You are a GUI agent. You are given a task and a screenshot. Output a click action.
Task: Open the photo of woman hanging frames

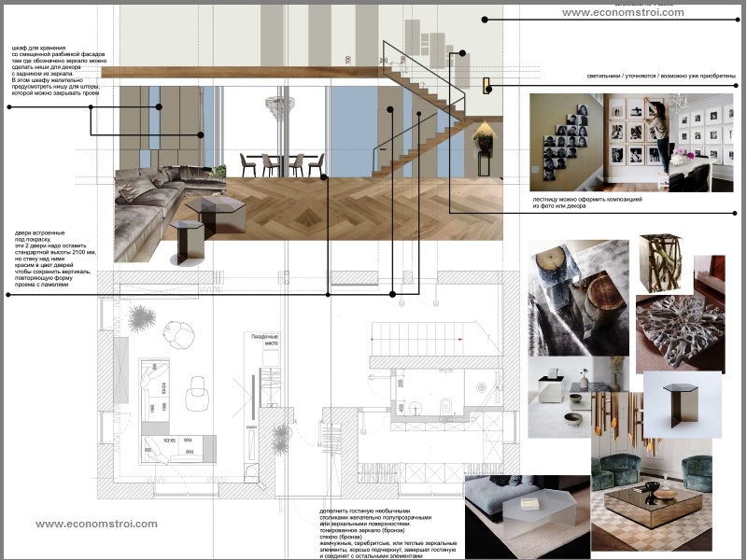(x=637, y=143)
